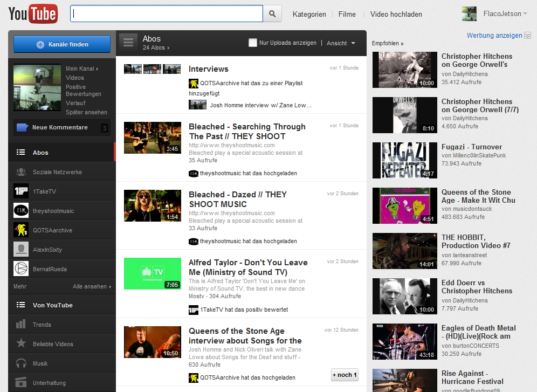Open Musik via the headphones icon
This screenshot has height=392, width=537.
coord(21,363)
